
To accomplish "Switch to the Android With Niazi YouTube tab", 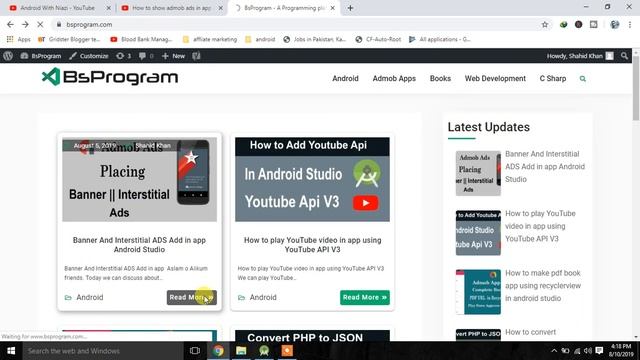I will click(57, 8).
